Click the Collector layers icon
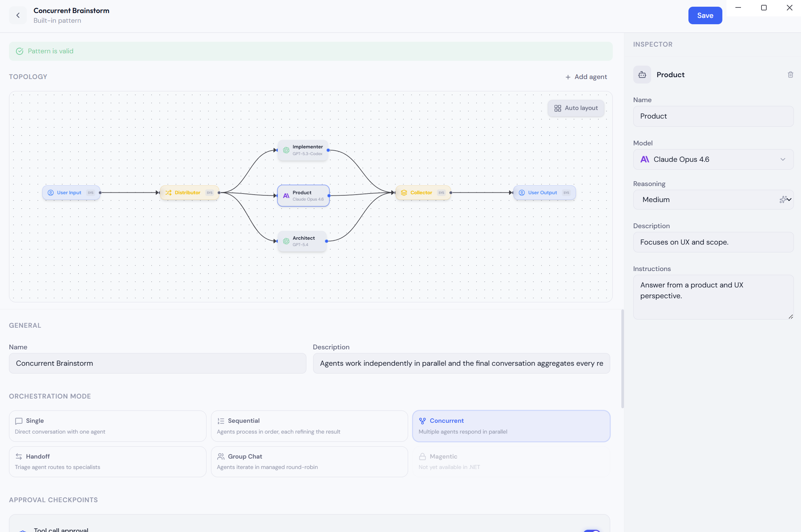Screen dimensions: 801x532 pyautogui.click(x=404, y=193)
